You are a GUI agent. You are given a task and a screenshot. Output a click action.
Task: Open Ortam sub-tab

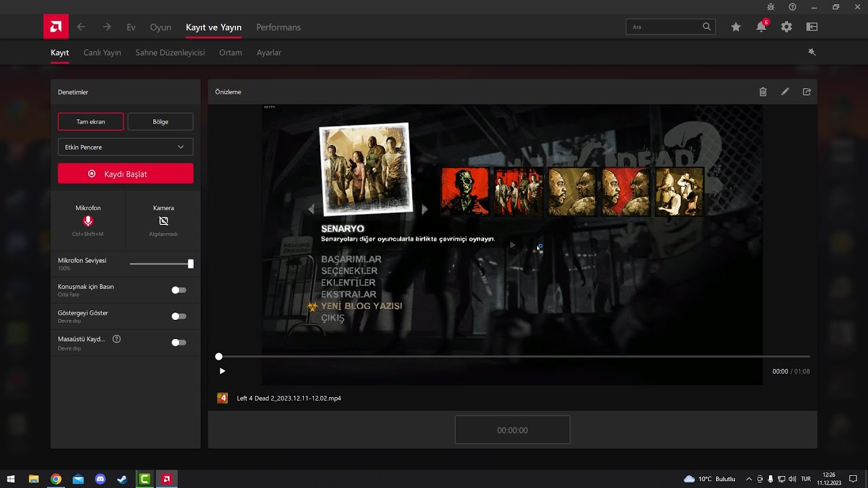click(231, 52)
